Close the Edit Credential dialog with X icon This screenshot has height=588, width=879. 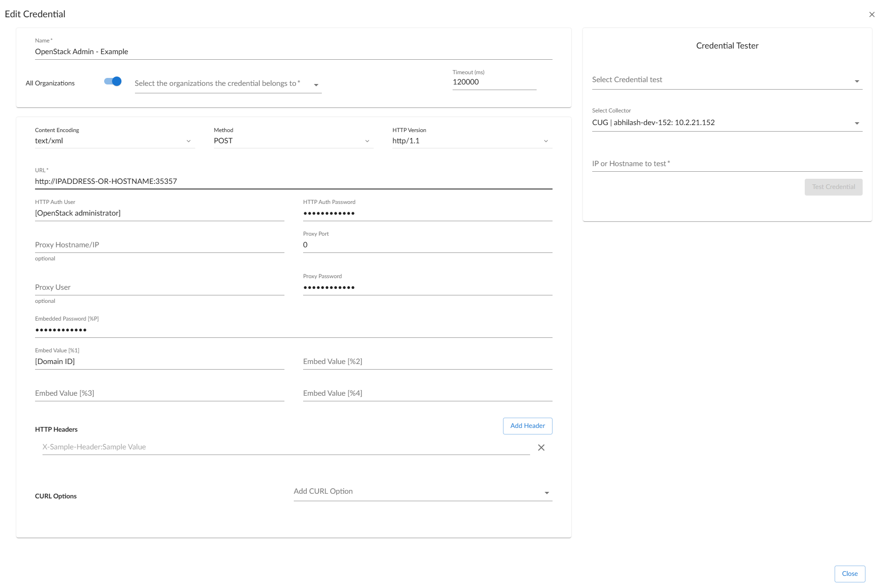[872, 14]
